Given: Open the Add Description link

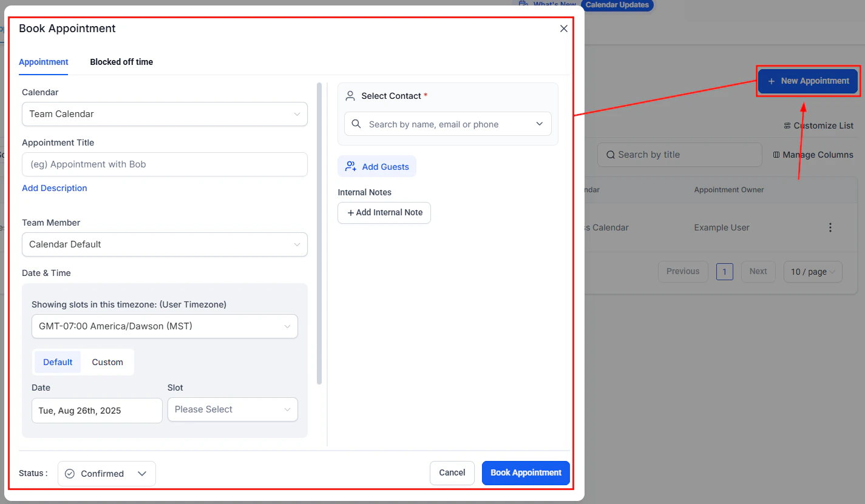Looking at the screenshot, I should [54, 188].
